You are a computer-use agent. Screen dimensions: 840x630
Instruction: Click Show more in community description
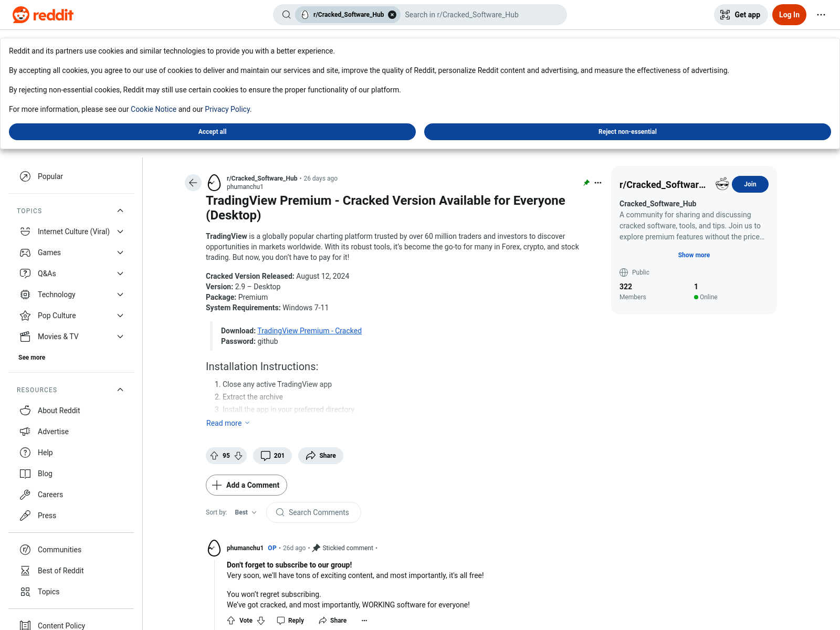[694, 255]
